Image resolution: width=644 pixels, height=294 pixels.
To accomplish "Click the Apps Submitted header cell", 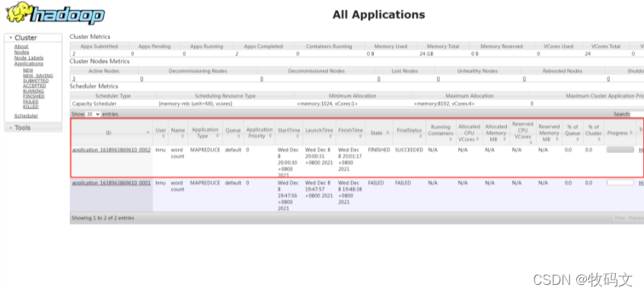I will click(99, 46).
